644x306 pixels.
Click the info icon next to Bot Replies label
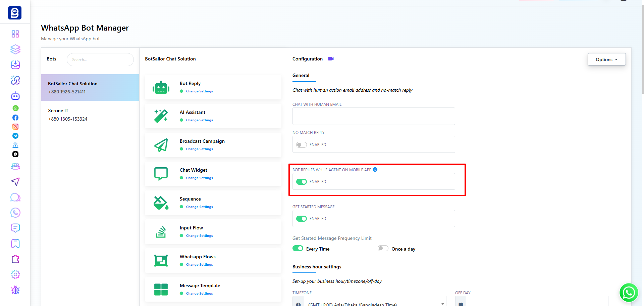pyautogui.click(x=375, y=170)
